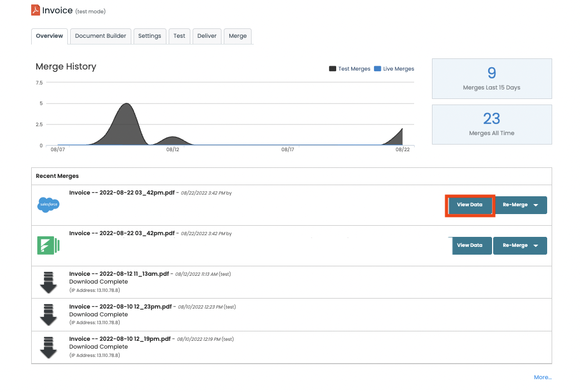Open the More... link below the list

542,378
